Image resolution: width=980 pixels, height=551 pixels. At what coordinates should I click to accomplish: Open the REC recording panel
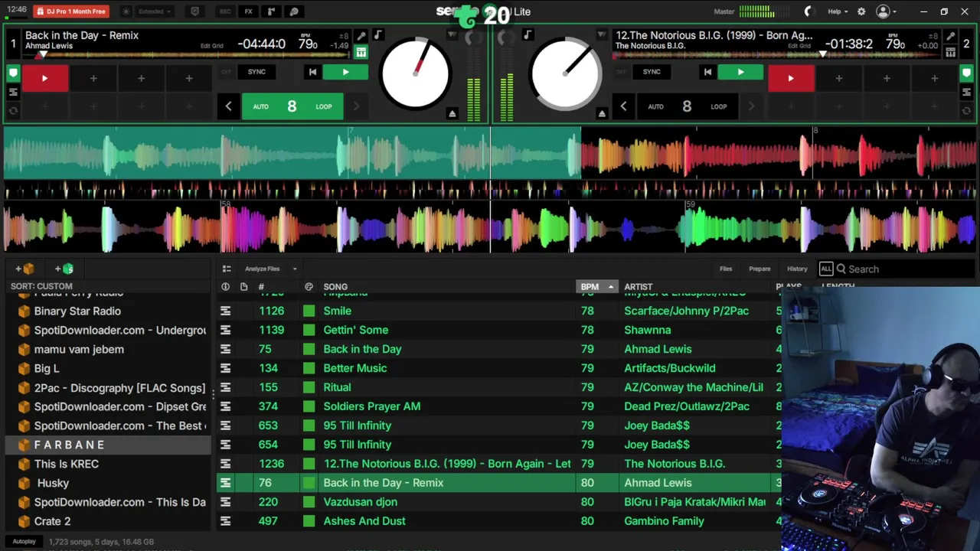coord(225,11)
